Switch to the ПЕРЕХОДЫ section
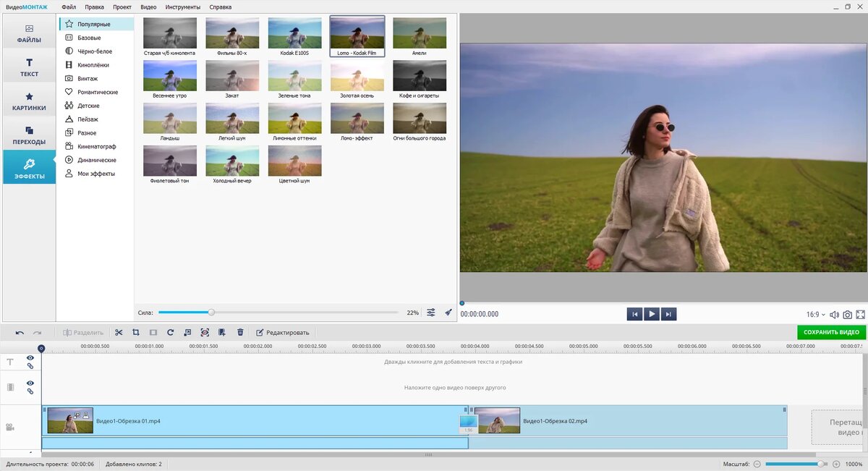The image size is (868, 471). tap(29, 134)
